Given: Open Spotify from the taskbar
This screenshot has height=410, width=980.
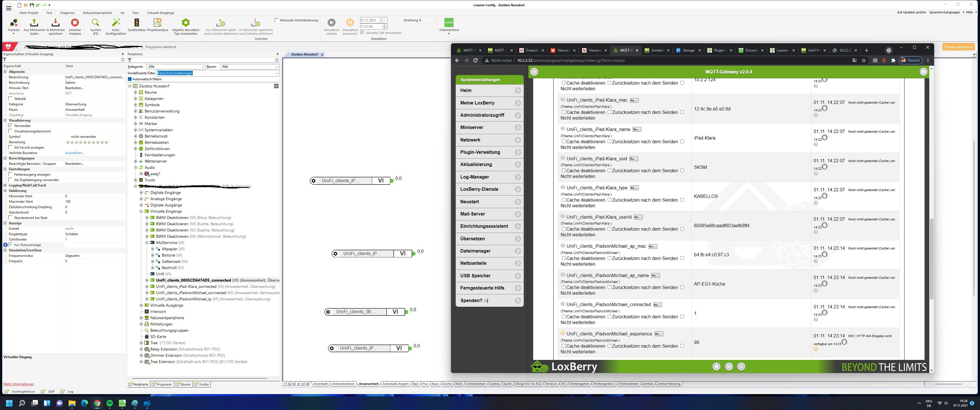Looking at the screenshot, I should point(110,403).
